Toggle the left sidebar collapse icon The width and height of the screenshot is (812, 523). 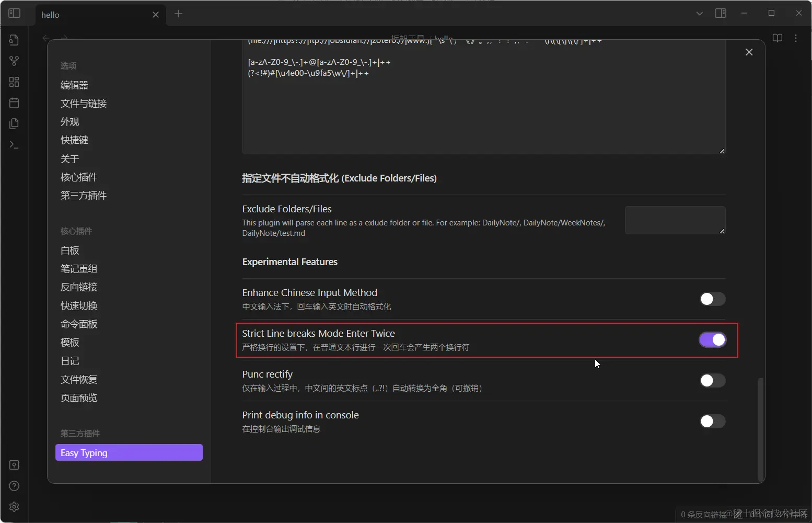point(15,13)
